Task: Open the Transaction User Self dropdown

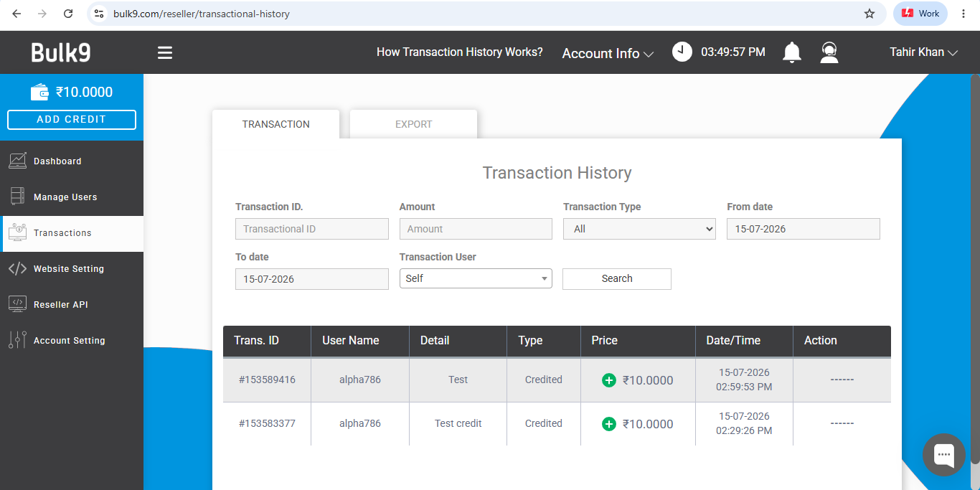Action: [476, 278]
